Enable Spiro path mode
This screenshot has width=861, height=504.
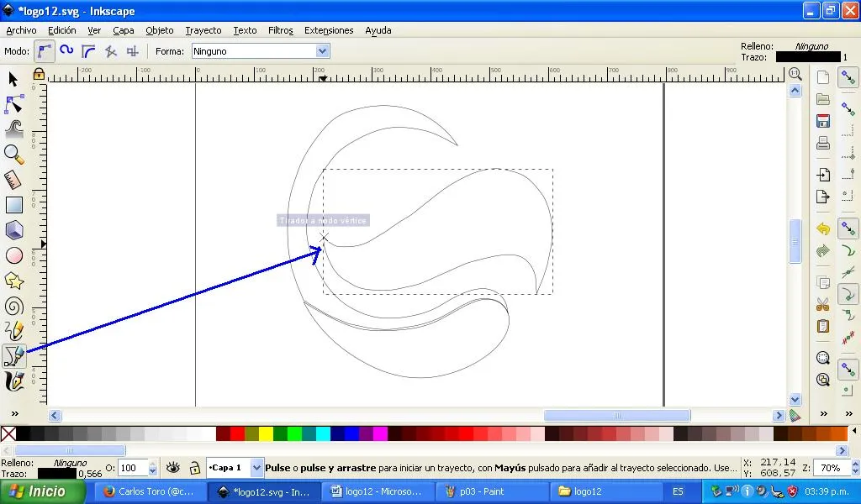(66, 51)
